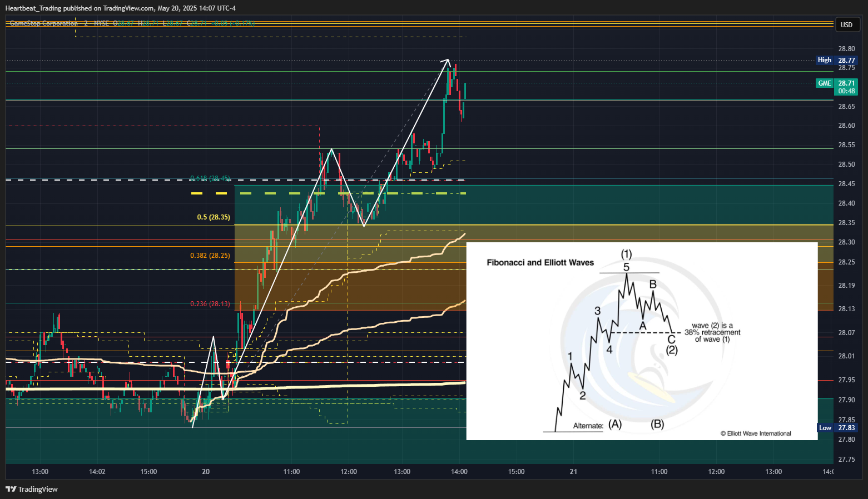Click 28.01 on the price axis
The height and width of the screenshot is (499, 868).
point(846,356)
